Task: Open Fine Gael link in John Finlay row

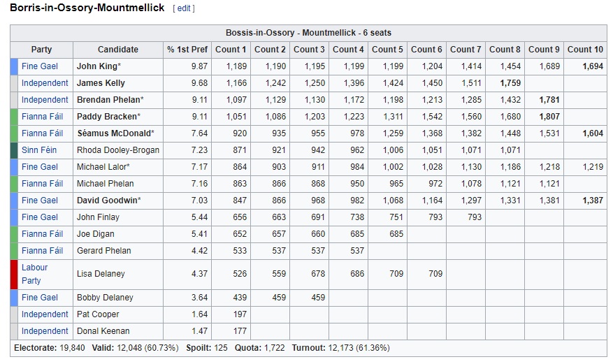Action: 39,217
